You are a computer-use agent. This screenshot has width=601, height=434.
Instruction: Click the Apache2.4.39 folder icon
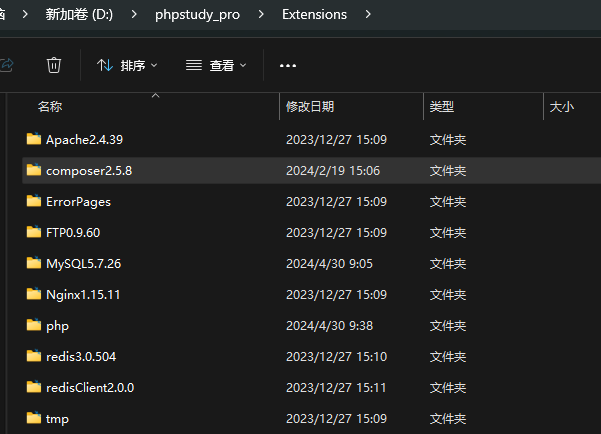(34, 139)
